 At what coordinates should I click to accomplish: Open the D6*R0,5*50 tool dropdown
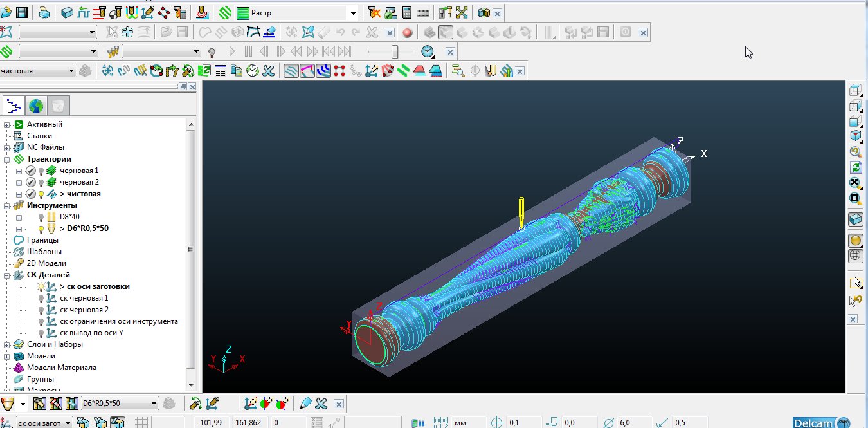(154, 404)
